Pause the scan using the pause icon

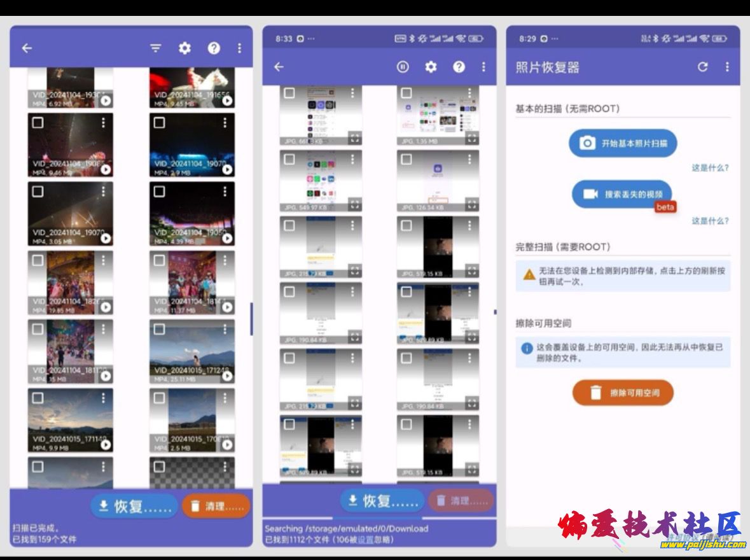[x=403, y=67]
